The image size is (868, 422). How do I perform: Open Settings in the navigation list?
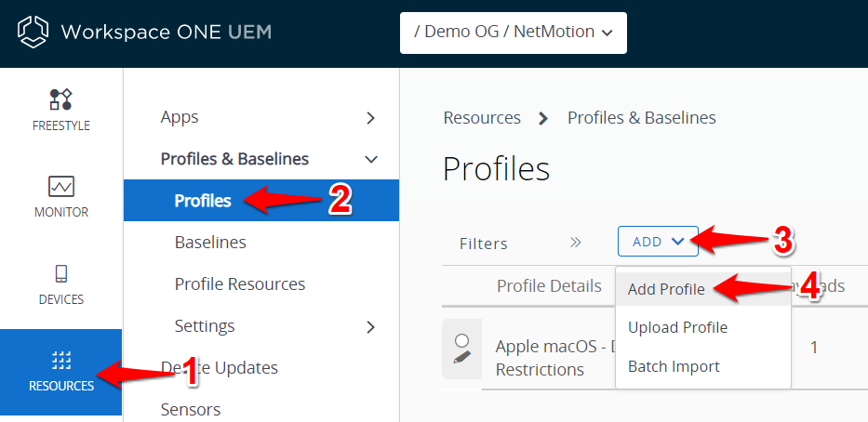pos(205,325)
